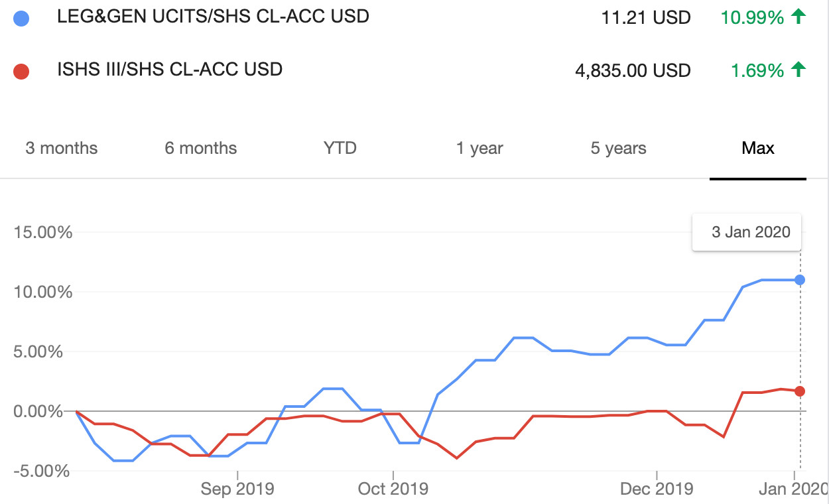The width and height of the screenshot is (829, 504).
Task: Select the blue data point marker on chart
Action: 798,279
